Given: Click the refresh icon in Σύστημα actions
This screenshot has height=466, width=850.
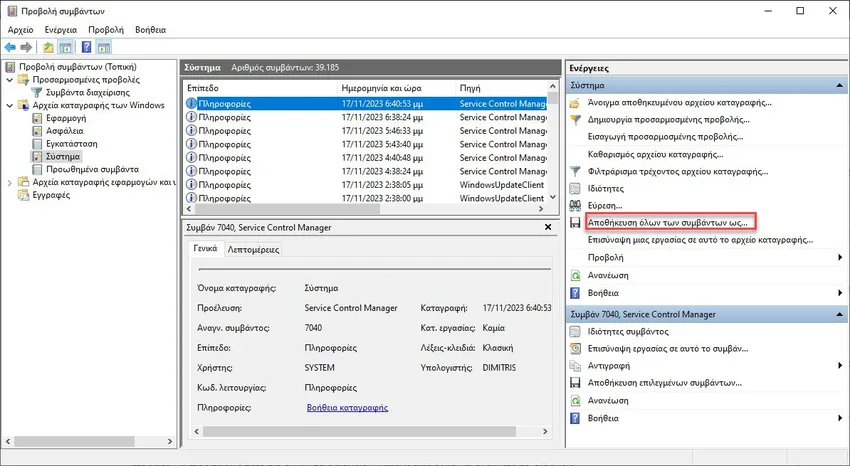Looking at the screenshot, I should click(x=575, y=275).
